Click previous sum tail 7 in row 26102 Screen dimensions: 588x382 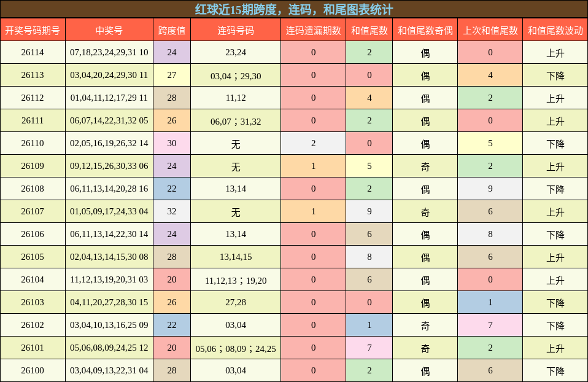[490, 325]
